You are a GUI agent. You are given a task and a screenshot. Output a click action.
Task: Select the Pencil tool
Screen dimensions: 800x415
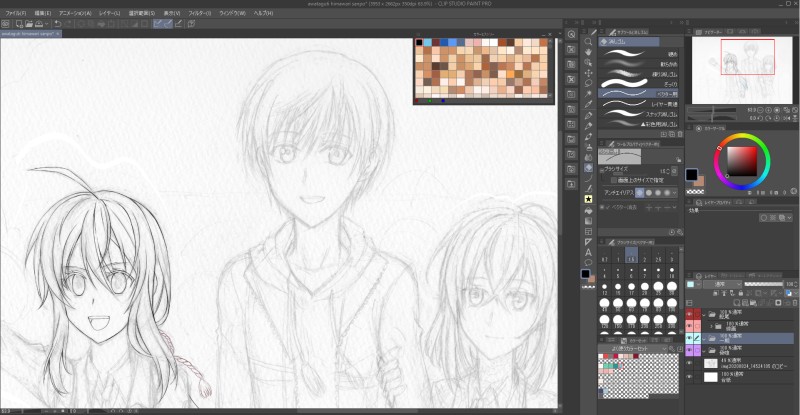(x=588, y=126)
